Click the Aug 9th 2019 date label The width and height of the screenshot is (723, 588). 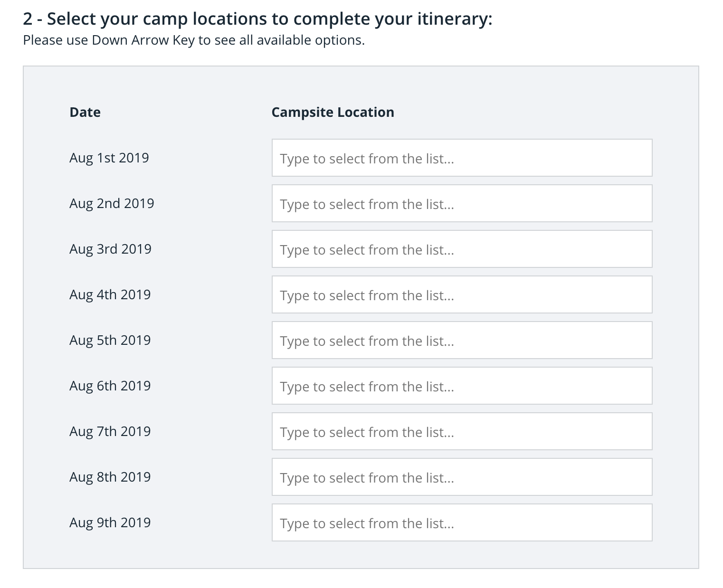tap(110, 522)
